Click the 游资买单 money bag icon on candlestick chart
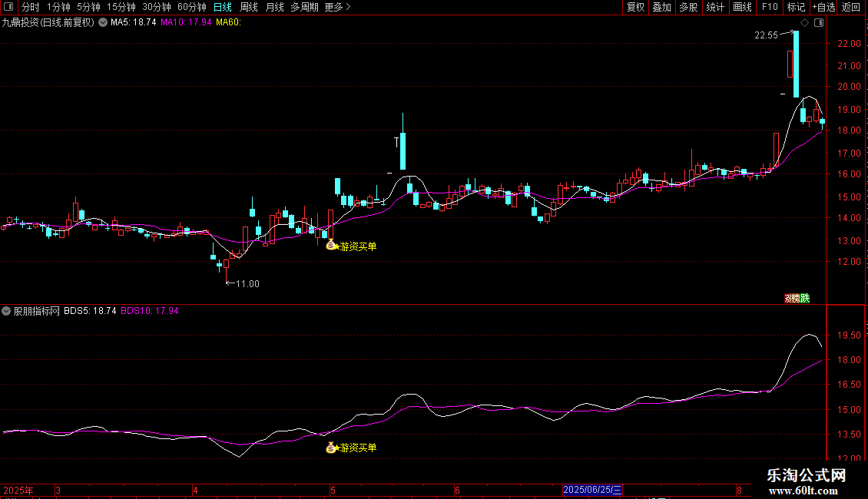Screen dimensions: 868x499 tap(331, 245)
